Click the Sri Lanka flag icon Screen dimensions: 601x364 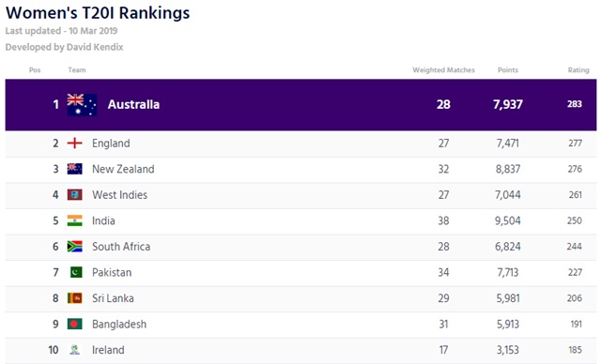pyautogui.click(x=74, y=298)
